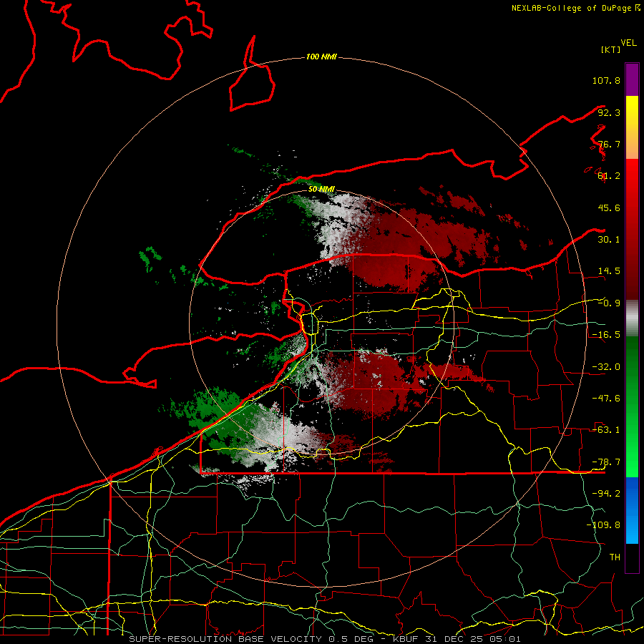Image resolution: width=644 pixels, height=644 pixels.
Task: Click the 30.1 velocity scale value
Action: click(x=609, y=240)
